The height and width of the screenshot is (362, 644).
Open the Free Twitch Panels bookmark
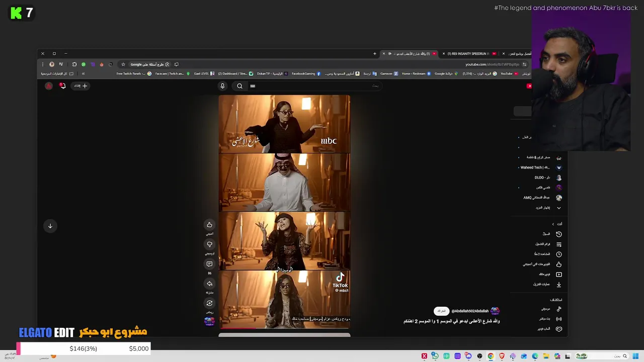[134, 74]
